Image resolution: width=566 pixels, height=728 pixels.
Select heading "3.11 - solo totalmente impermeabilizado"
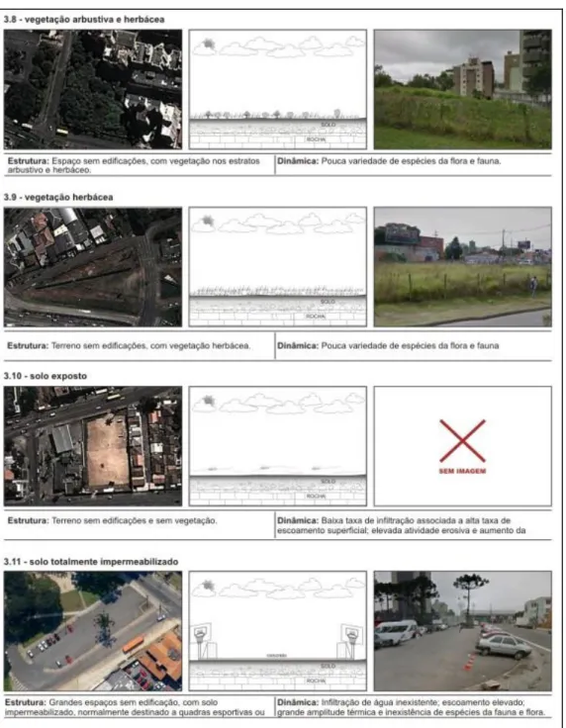click(x=91, y=562)
